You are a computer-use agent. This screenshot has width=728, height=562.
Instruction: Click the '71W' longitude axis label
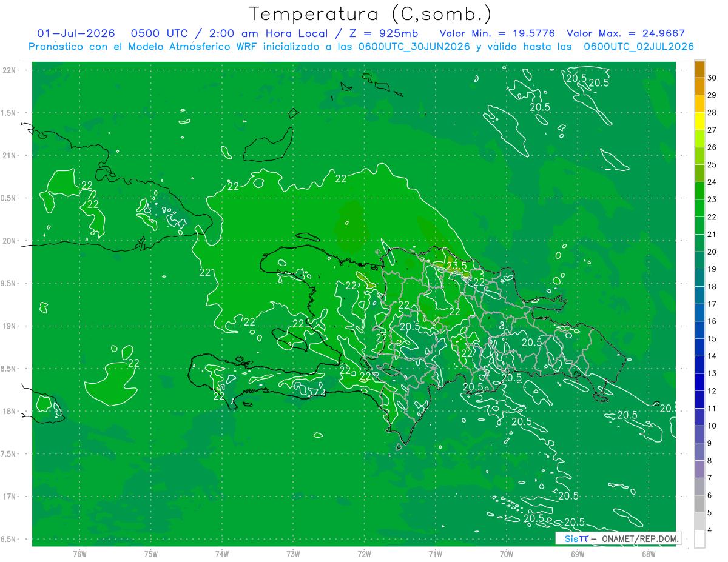point(435,554)
